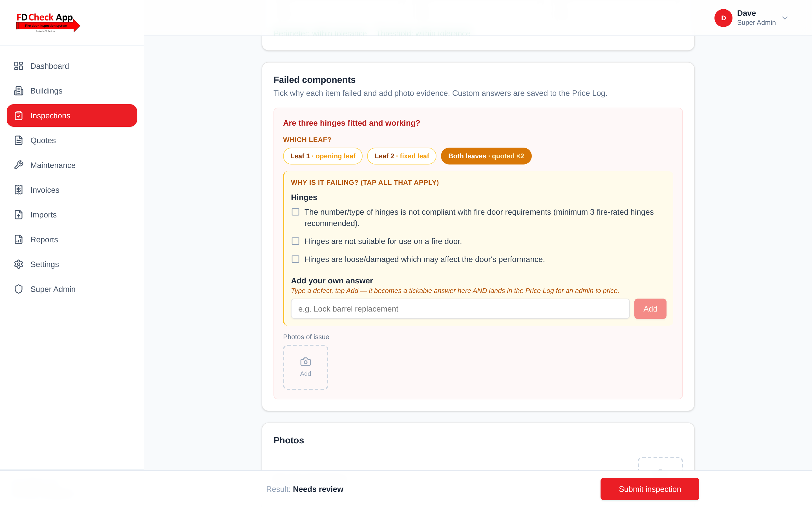This screenshot has width=812, height=507.
Task: Submit the inspection
Action: coord(650,489)
